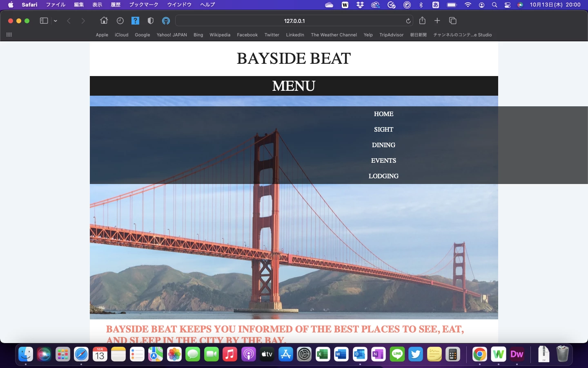
Task: Open the Safari menu
Action: [30, 5]
